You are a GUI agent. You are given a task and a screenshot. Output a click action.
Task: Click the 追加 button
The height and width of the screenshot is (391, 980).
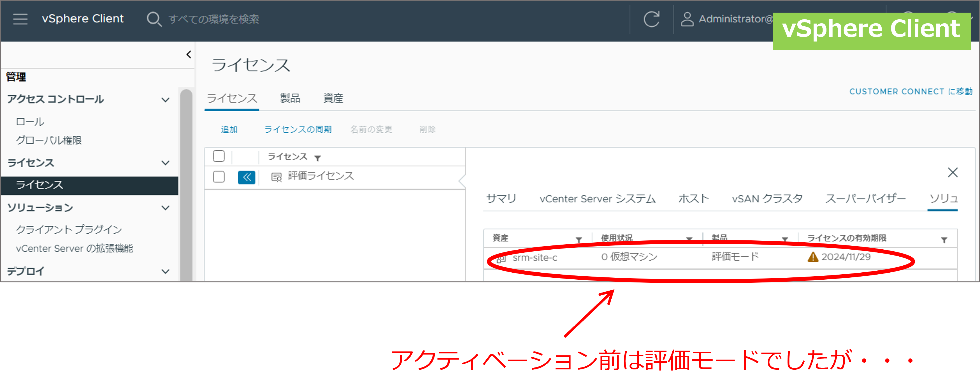pos(229,129)
